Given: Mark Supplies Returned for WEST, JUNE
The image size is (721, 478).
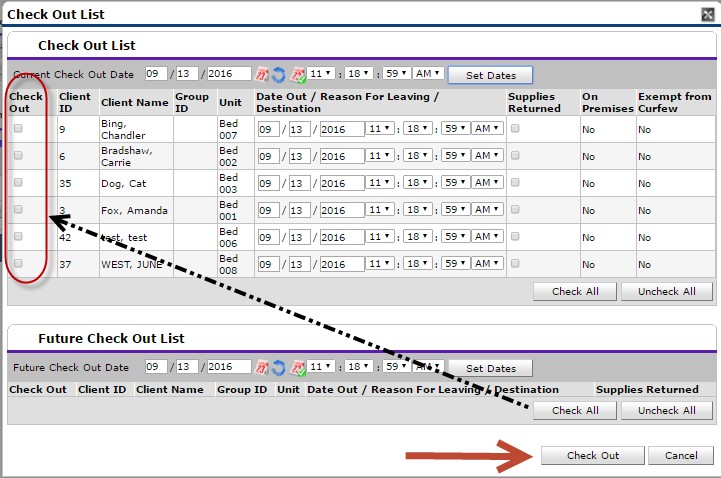Looking at the screenshot, I should click(x=515, y=263).
